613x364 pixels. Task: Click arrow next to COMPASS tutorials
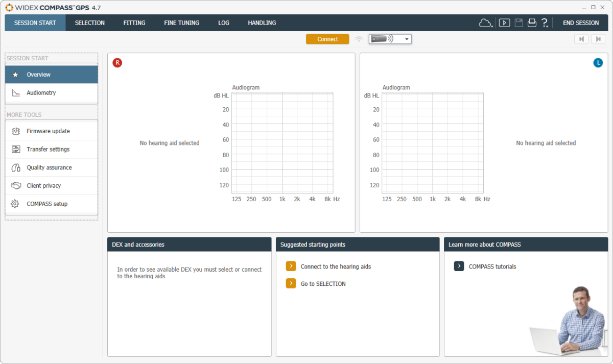click(x=459, y=266)
